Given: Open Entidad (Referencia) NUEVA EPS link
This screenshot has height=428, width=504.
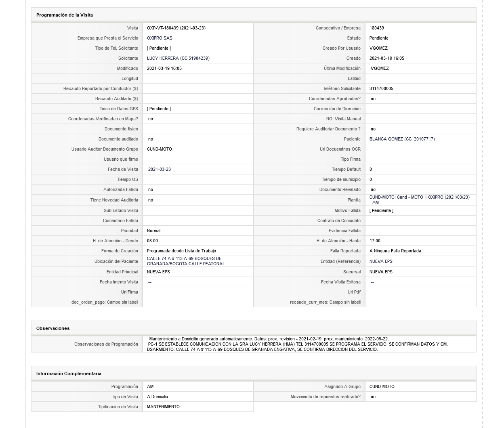Looking at the screenshot, I should click(x=381, y=261).
